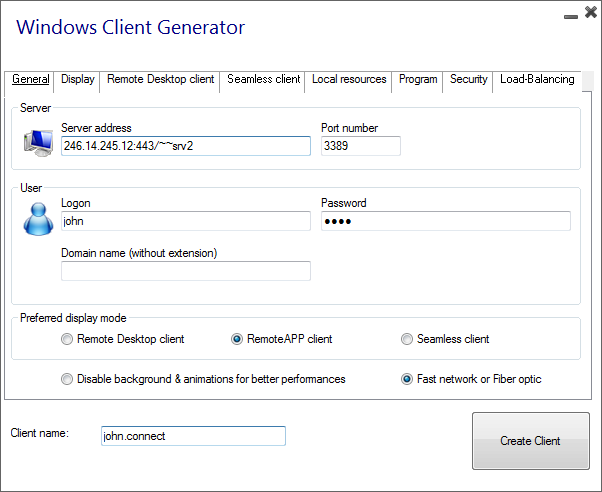Switch to the Program tab
This screenshot has width=602, height=492.
coord(418,80)
